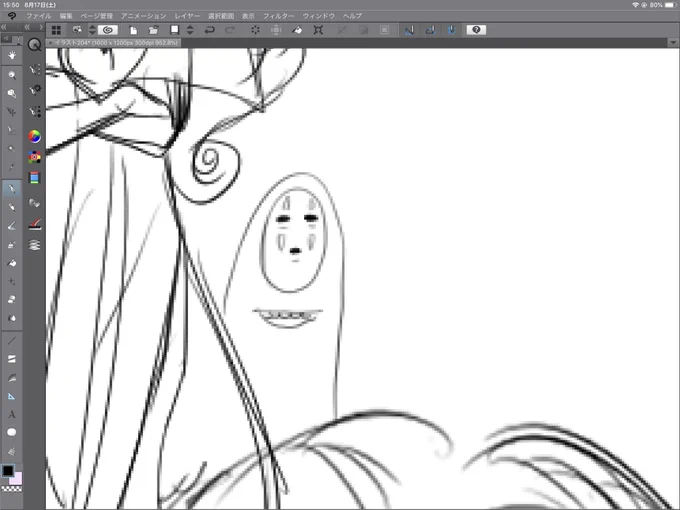Screen dimensions: 680x510
Task: Open the ウィンドウ (Window) menu
Action: (x=319, y=16)
